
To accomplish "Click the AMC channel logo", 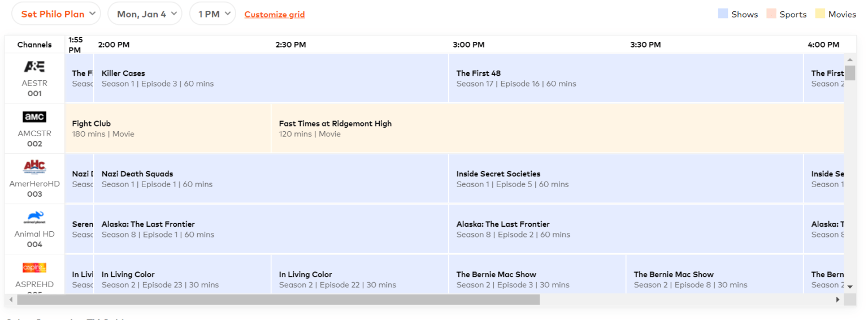I will 34,117.
